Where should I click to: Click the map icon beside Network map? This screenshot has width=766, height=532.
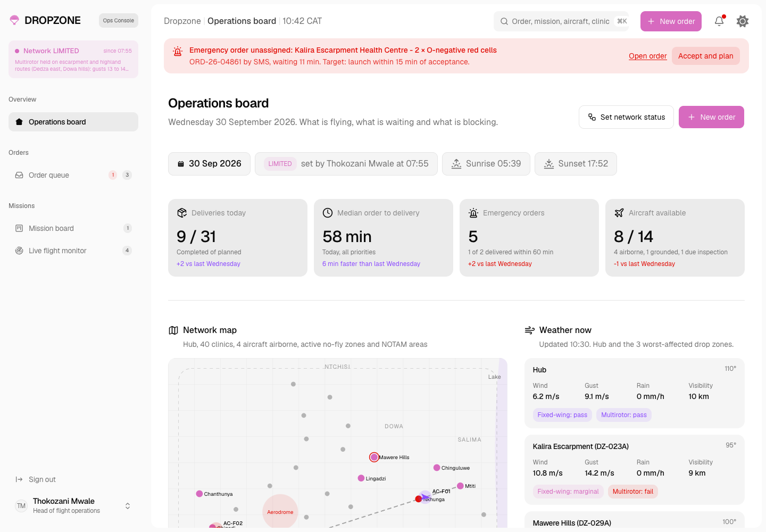click(173, 330)
